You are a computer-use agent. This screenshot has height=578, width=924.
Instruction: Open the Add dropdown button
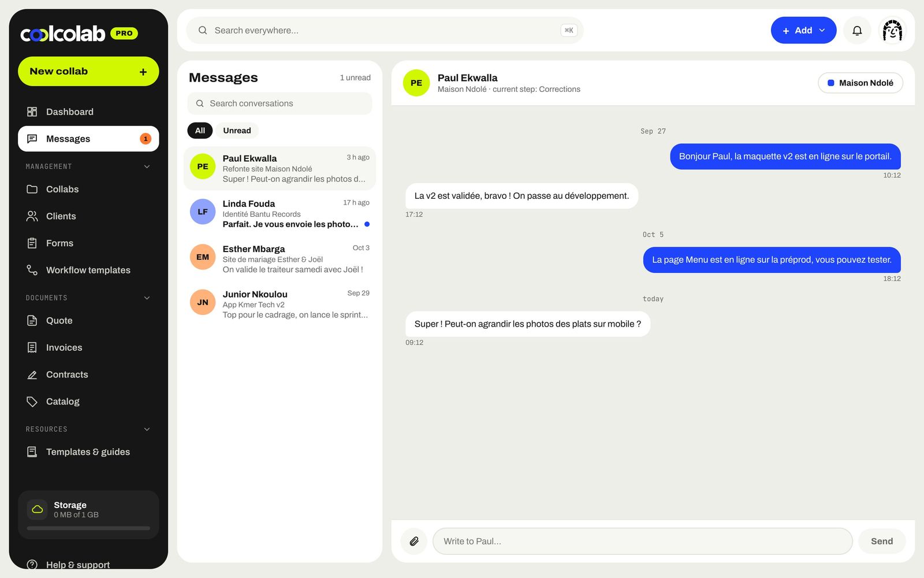coord(803,31)
